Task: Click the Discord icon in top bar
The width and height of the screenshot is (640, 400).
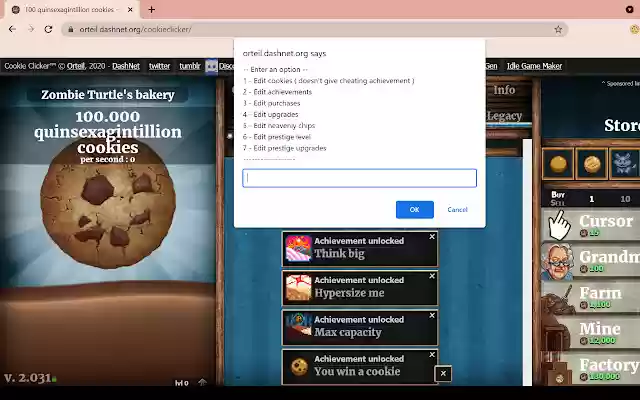Action: click(211, 66)
